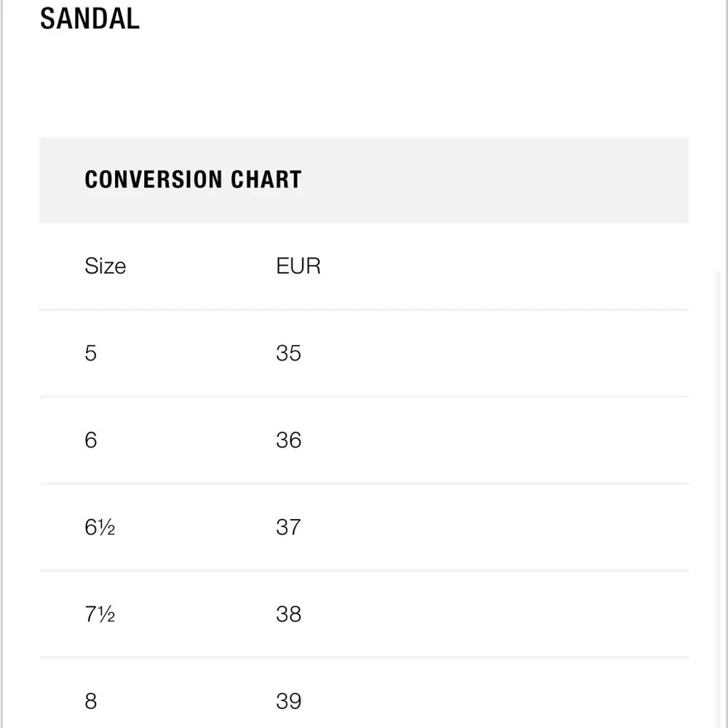This screenshot has height=728, width=728.
Task: Click the EUR 35 value
Action: coord(288,353)
